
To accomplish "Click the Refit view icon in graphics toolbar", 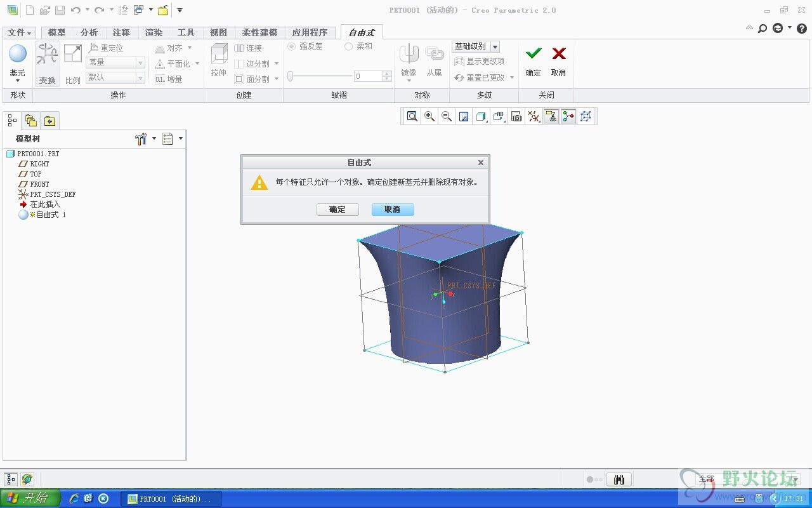I will pos(412,116).
